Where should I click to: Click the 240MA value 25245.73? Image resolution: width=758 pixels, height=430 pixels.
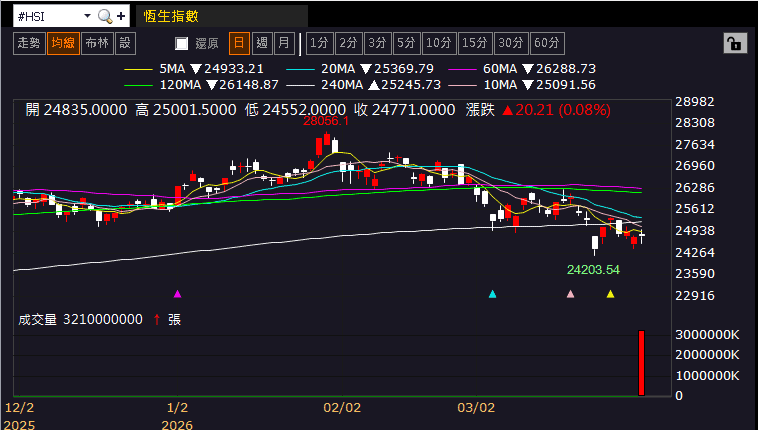[411, 85]
